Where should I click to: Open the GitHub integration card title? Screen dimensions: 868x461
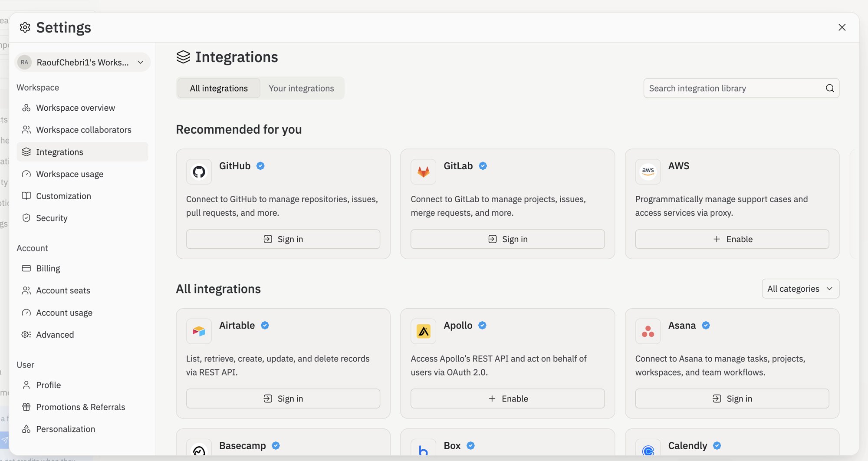tap(235, 166)
